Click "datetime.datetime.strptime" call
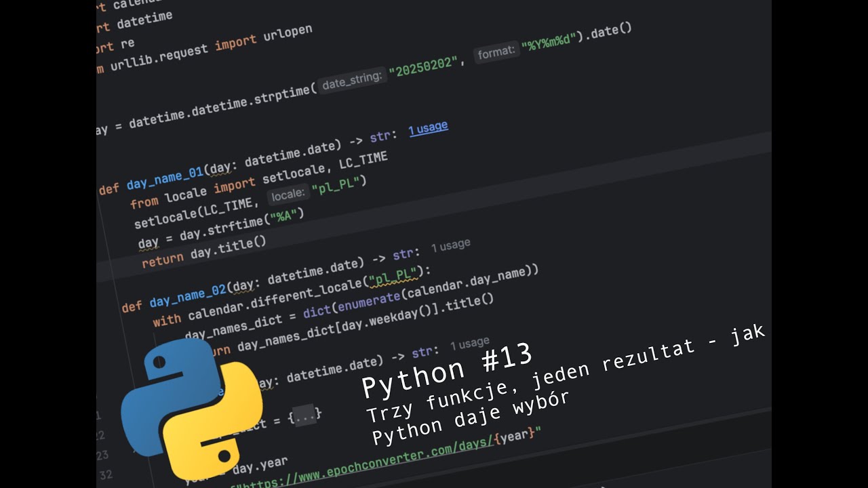 tap(220, 106)
